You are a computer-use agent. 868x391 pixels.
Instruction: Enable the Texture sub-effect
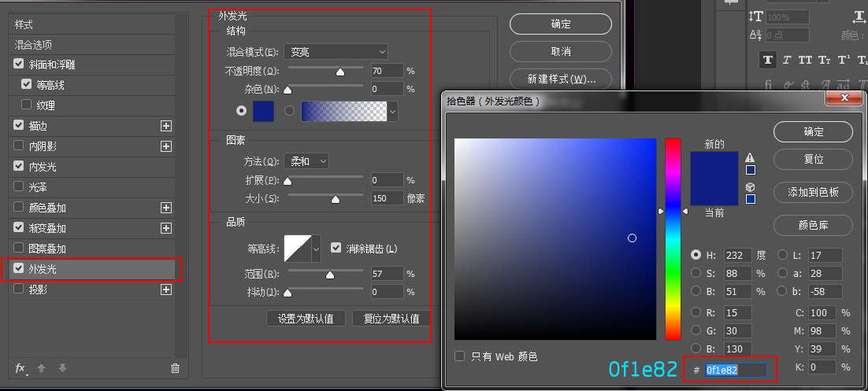26,105
